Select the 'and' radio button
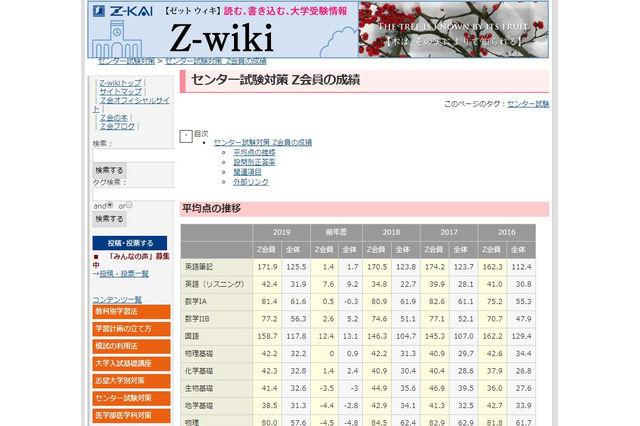 pyautogui.click(x=110, y=205)
